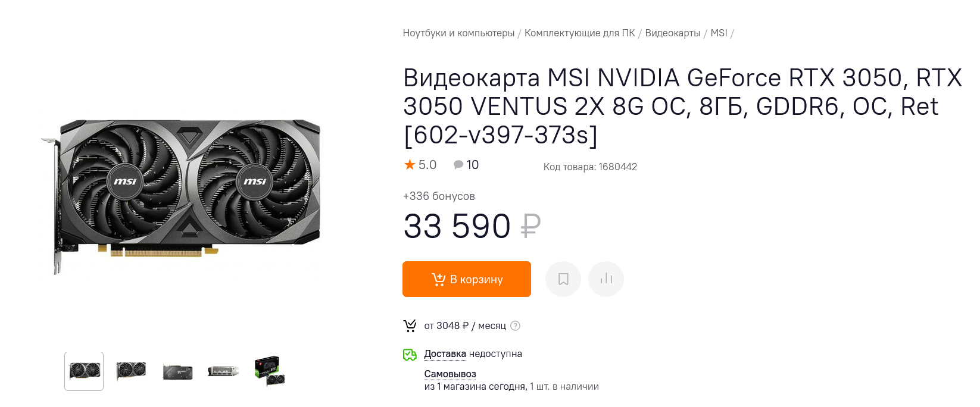The width and height of the screenshot is (980, 407).
Task: Select the first front-view thumbnail
Action: point(84,371)
